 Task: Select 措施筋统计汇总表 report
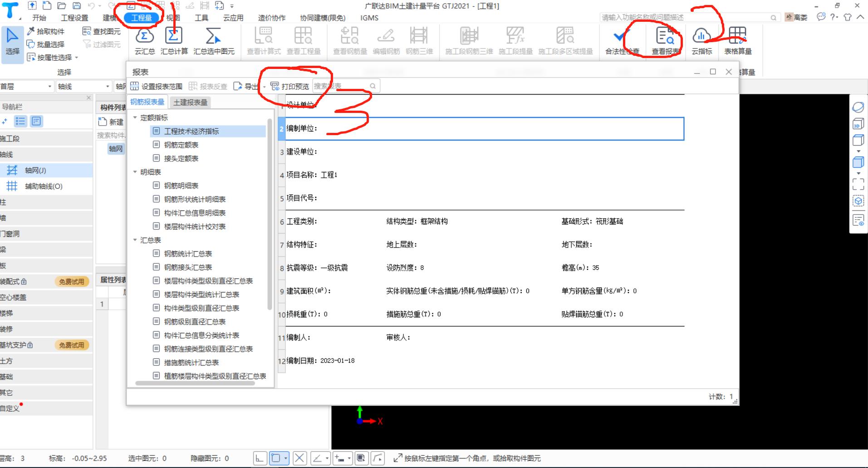tap(191, 362)
